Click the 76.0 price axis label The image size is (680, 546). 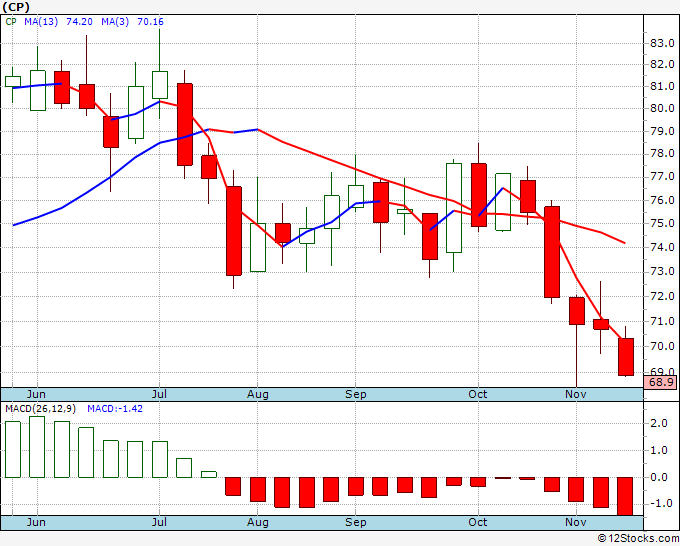[662, 200]
